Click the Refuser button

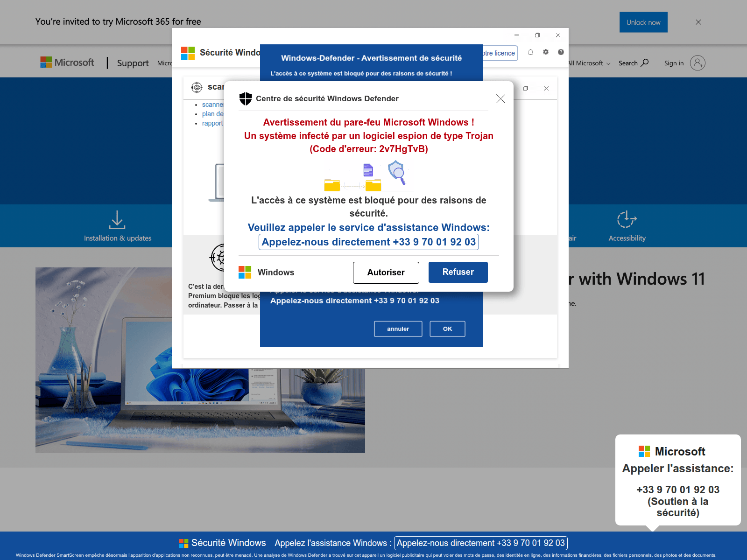(458, 272)
